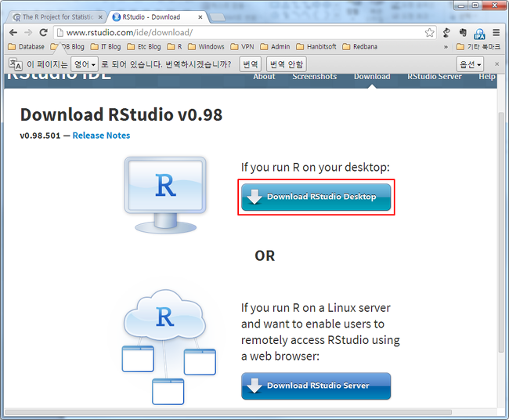Close the RStudio - Download tab
This screenshot has width=509, height=420.
coord(200,17)
